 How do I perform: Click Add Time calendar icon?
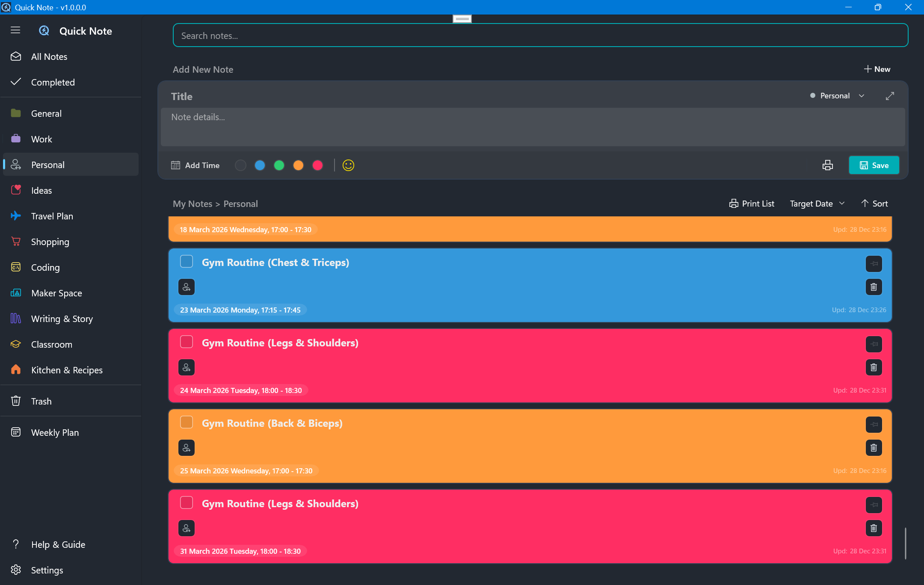click(175, 165)
